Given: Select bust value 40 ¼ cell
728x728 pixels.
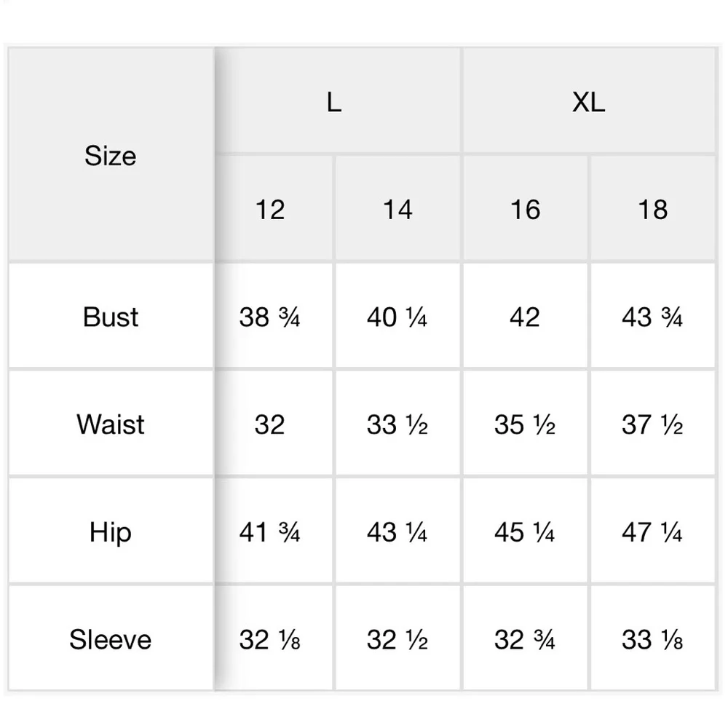Looking at the screenshot, I should coord(398,316).
